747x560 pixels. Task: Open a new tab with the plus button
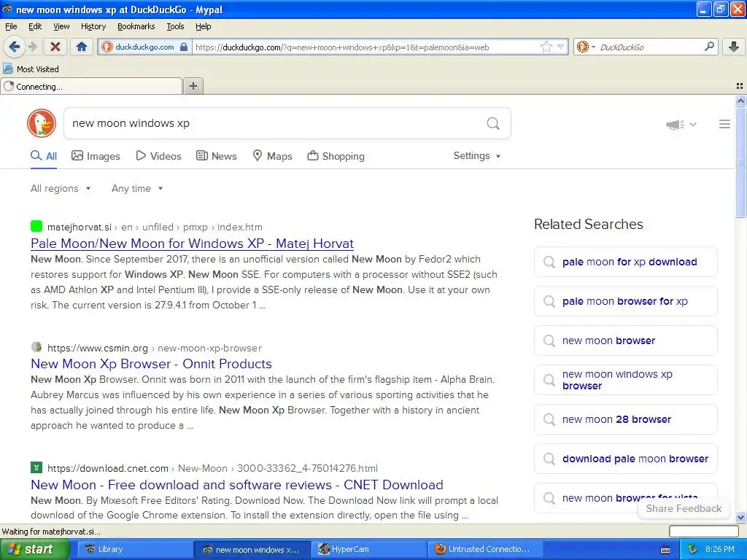[193, 86]
